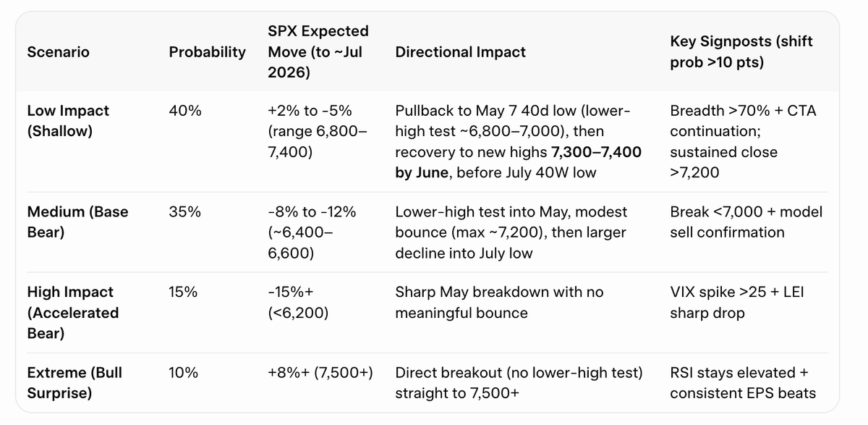
Task: Click the Probability column header
Action: [x=207, y=52]
